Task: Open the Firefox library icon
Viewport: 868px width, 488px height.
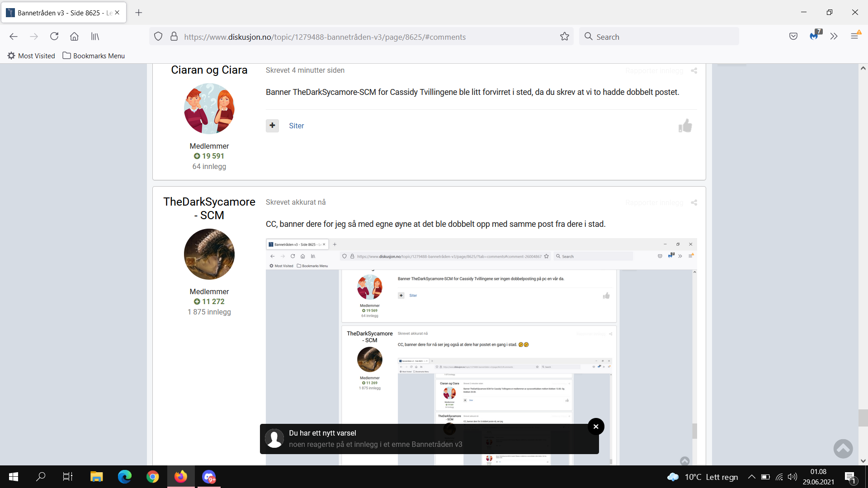Action: [x=95, y=37]
